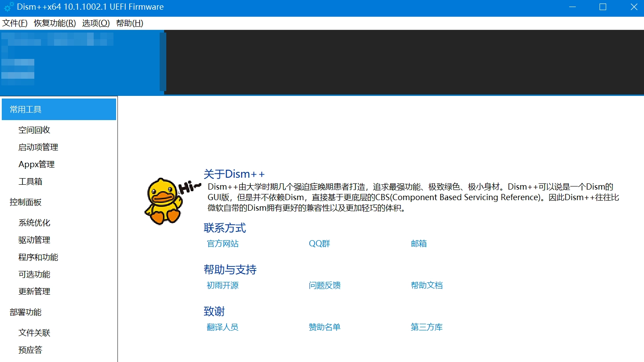Image resolution: width=644 pixels, height=362 pixels.
Task: Open 可选功能 in the sidebar
Action: (34, 274)
